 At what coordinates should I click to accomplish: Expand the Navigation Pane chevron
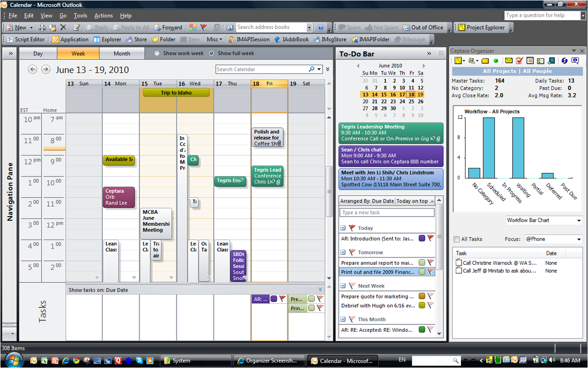[11, 53]
